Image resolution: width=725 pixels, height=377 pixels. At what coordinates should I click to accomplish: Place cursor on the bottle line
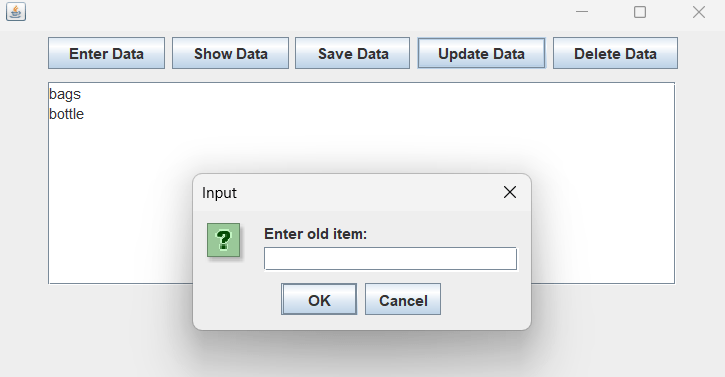pos(67,114)
